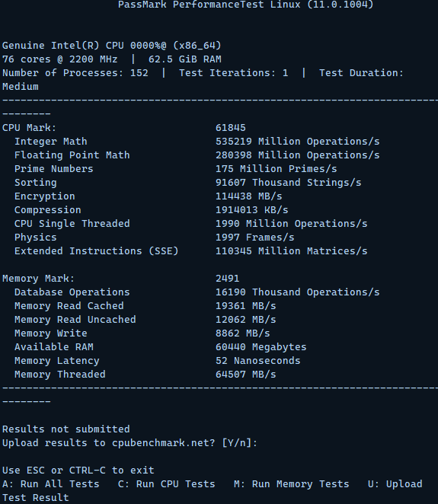
Task: Click 'Upload results to cpubenchmark.net?' prompt
Action: [x=108, y=443]
